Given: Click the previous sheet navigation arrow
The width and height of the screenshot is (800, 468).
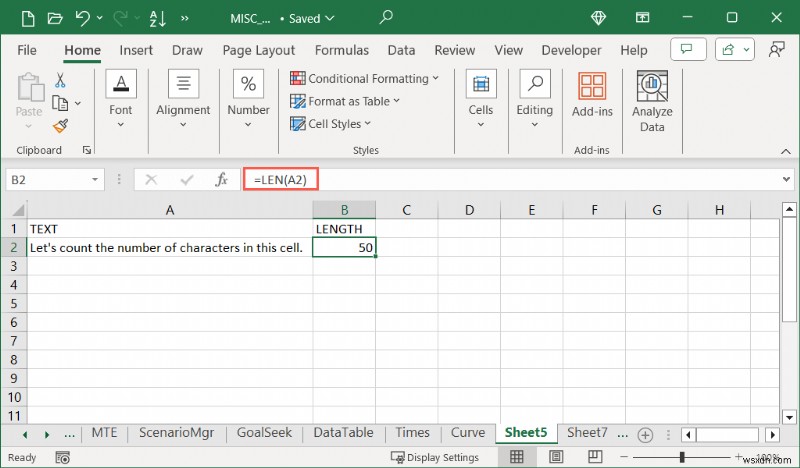Looking at the screenshot, I should [24, 435].
